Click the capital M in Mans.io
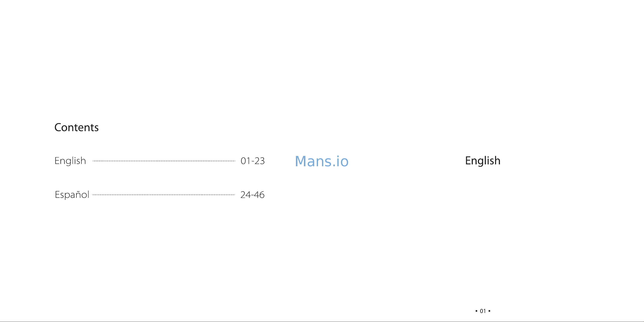This screenshot has height=322, width=644. coord(301,161)
